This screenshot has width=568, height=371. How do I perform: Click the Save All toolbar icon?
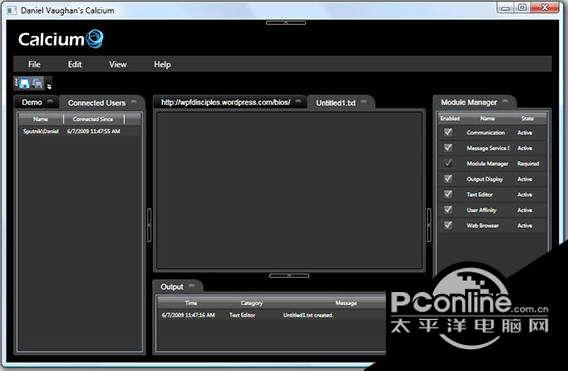tap(38, 83)
